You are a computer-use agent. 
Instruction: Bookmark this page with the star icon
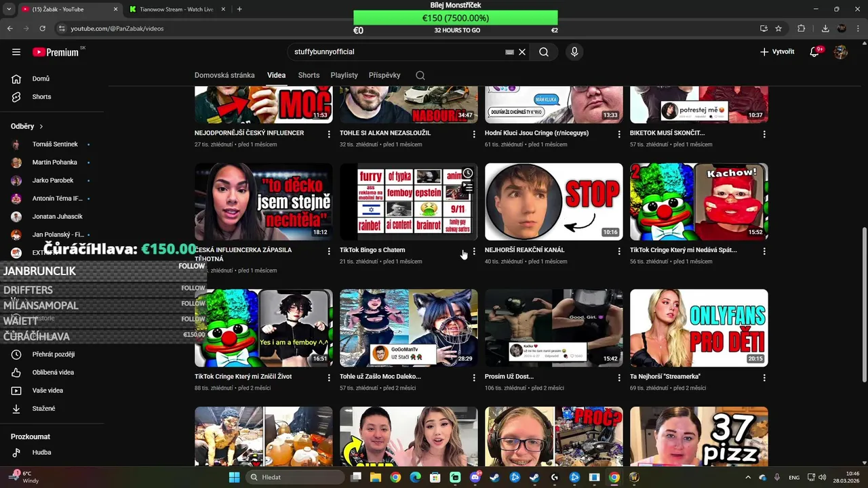click(778, 28)
